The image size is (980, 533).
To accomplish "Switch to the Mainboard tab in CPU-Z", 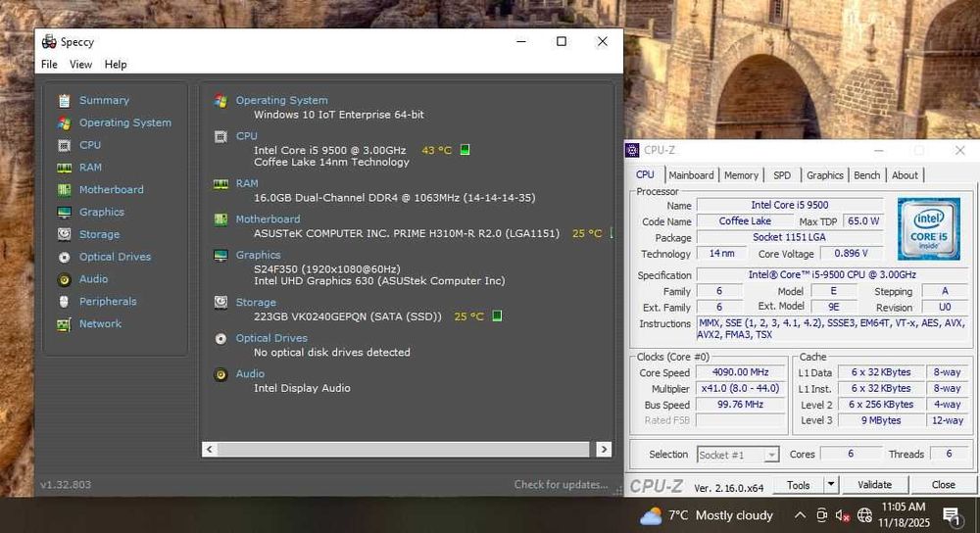I will click(691, 175).
